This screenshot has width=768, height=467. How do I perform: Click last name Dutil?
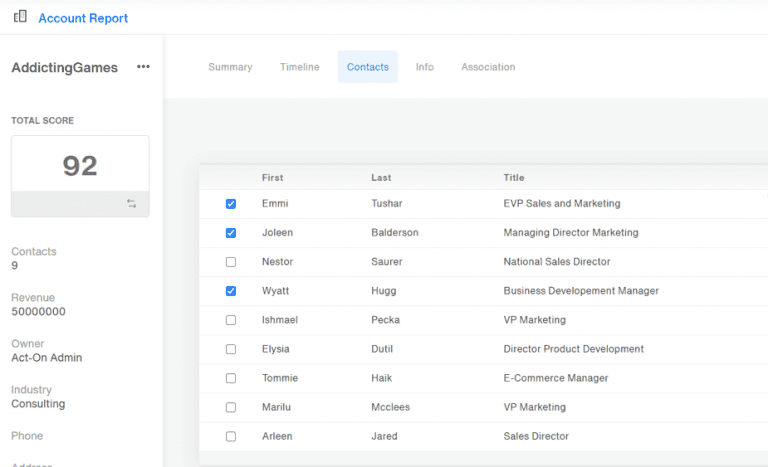click(382, 349)
